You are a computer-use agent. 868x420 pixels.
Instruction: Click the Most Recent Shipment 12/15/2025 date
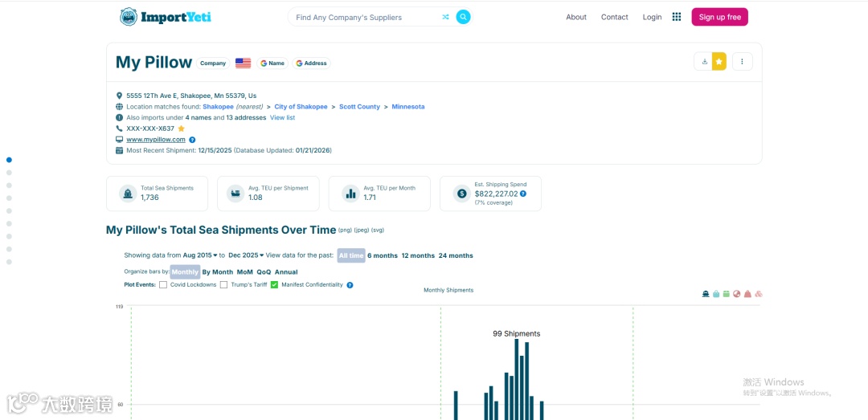coord(215,150)
